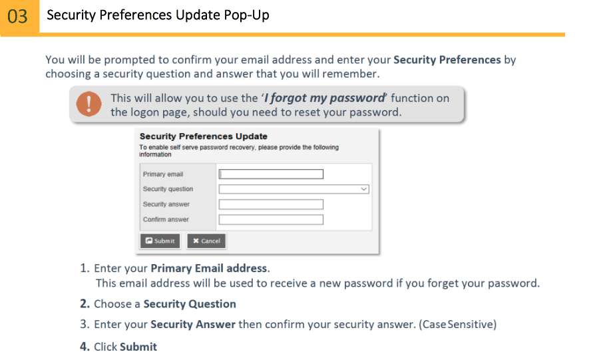The width and height of the screenshot is (609, 364).
Task: Expand the Security question dropdown chevron
Action: coord(364,189)
